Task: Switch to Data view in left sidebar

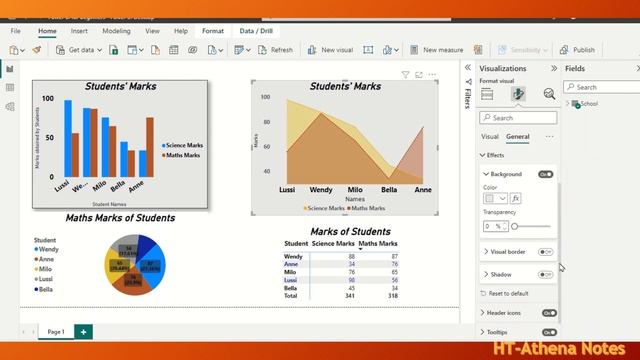Action: [10, 88]
